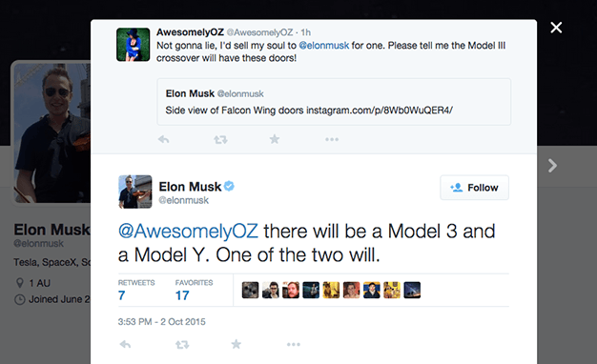The width and height of the screenshot is (597, 364).
Task: Open more options under AwesomelyOZ's tweet
Action: tap(332, 139)
